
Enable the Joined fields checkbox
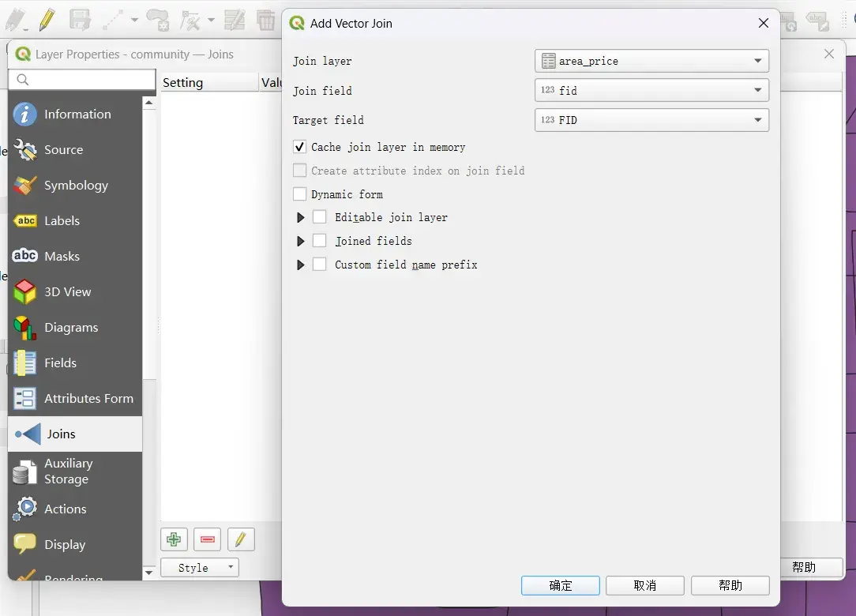click(x=319, y=241)
